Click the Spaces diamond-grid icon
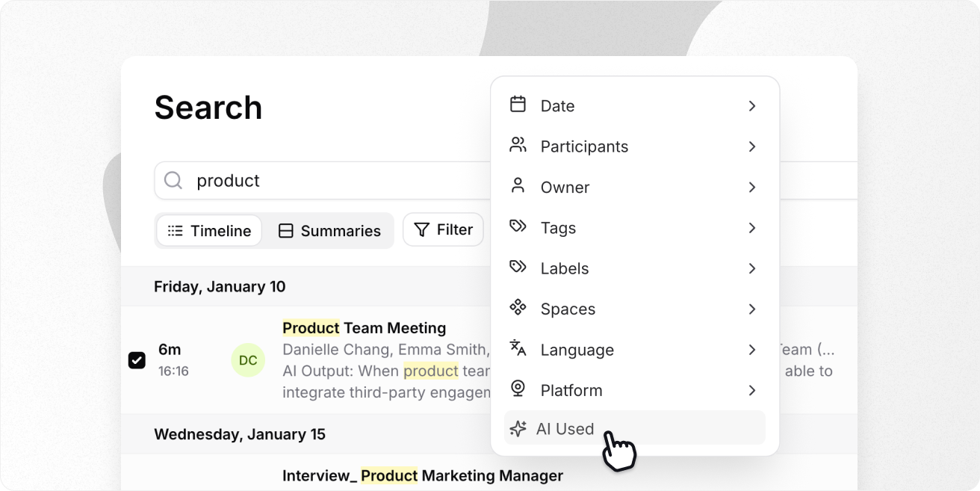 coord(518,308)
